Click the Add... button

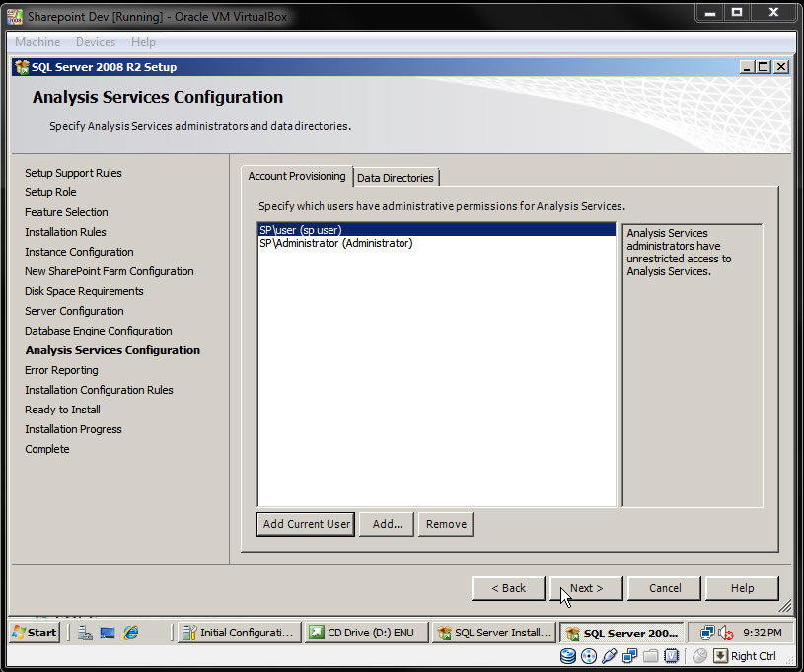click(x=387, y=524)
